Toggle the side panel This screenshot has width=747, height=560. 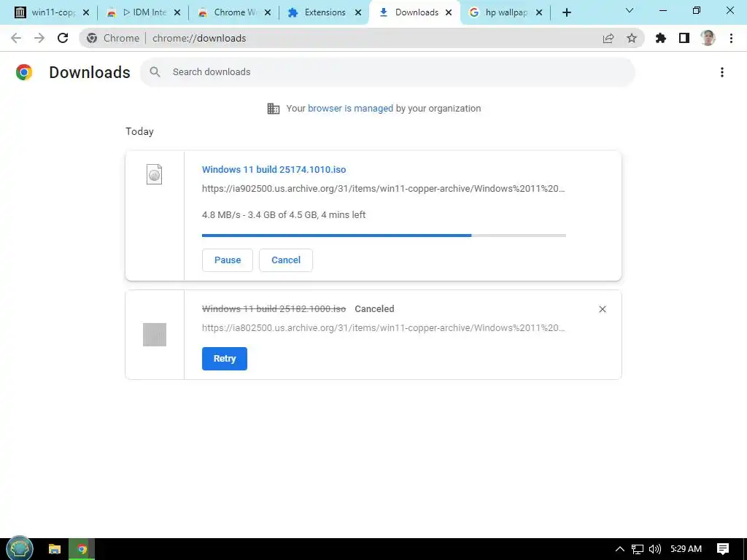pos(684,38)
